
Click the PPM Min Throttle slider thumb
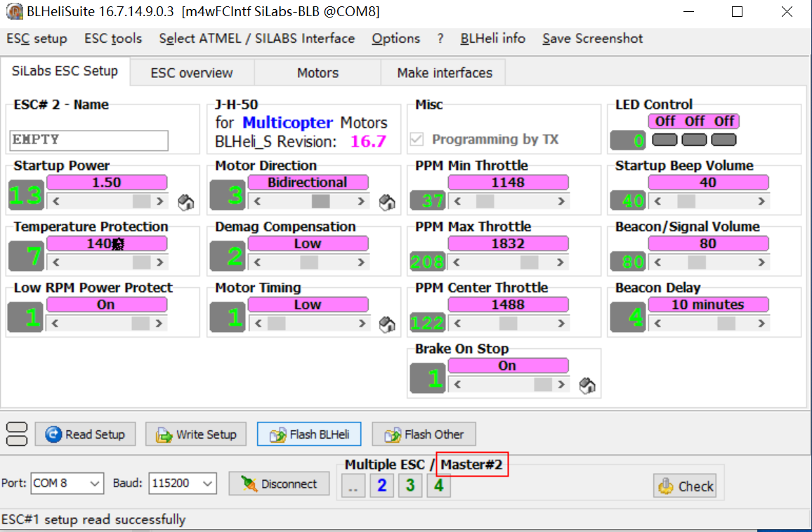(485, 201)
